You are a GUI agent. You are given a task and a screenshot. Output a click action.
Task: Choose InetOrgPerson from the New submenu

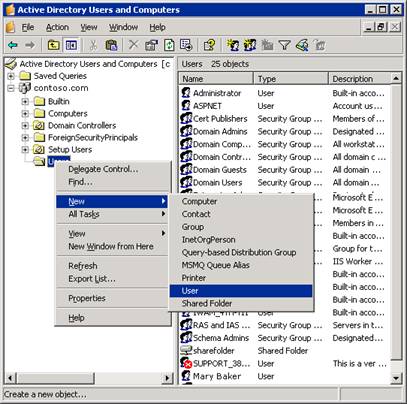tap(241, 240)
